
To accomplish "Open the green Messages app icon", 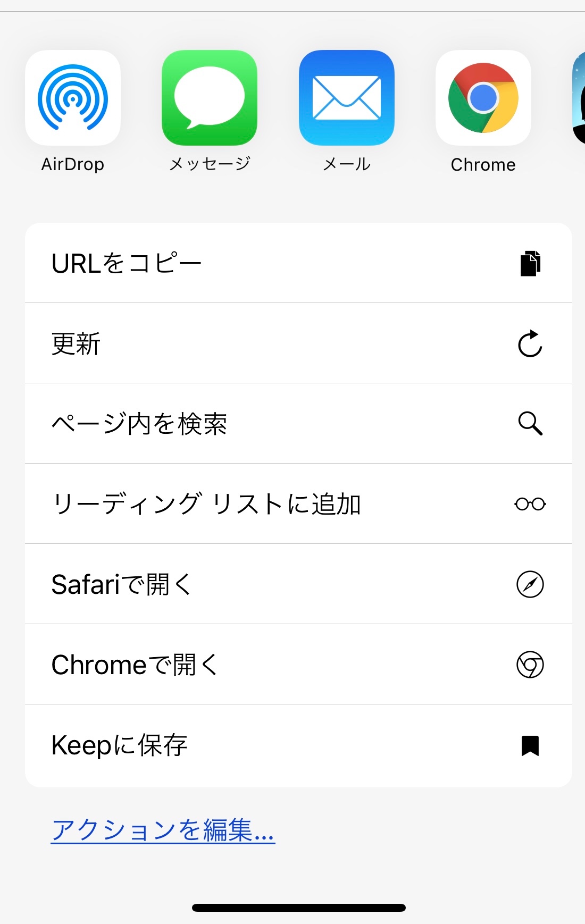I will pyautogui.click(x=210, y=98).
